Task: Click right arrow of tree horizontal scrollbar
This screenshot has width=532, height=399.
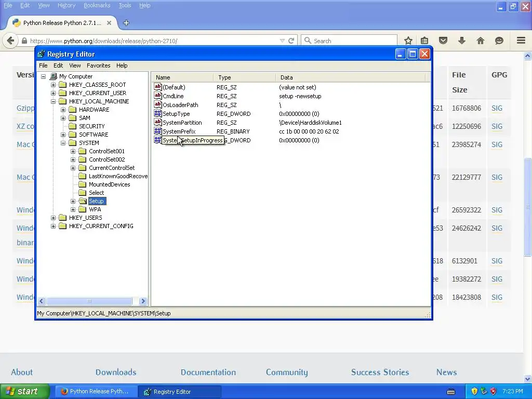Action: tap(143, 301)
